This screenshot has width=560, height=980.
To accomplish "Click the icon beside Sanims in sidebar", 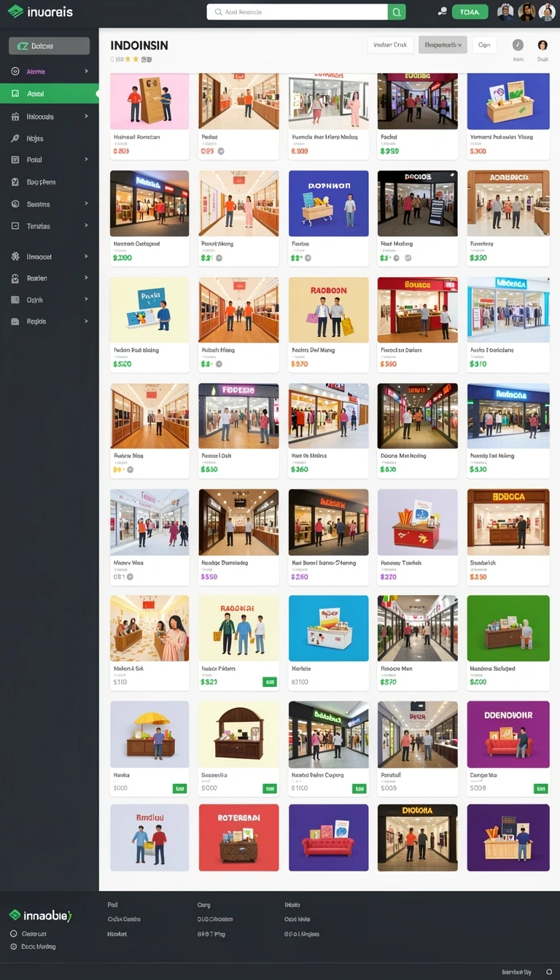I will click(x=15, y=204).
